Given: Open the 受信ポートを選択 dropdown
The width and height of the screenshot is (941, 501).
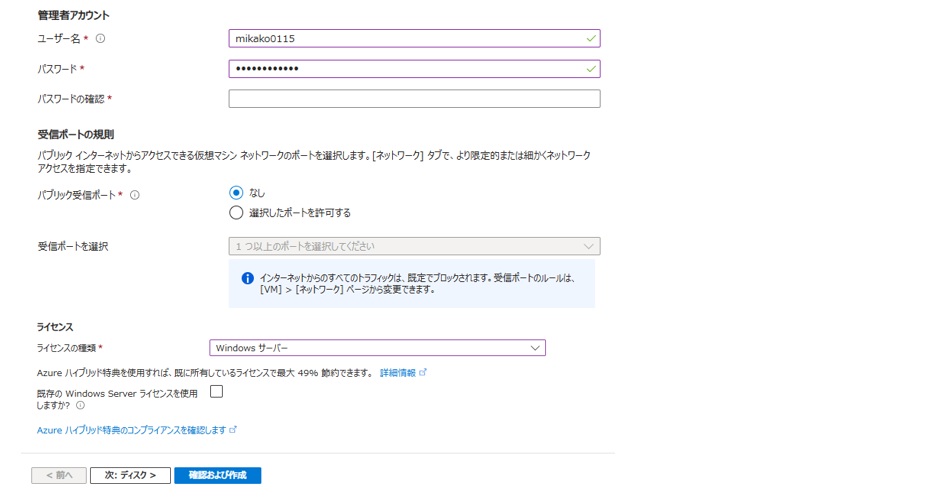Looking at the screenshot, I should (x=414, y=246).
